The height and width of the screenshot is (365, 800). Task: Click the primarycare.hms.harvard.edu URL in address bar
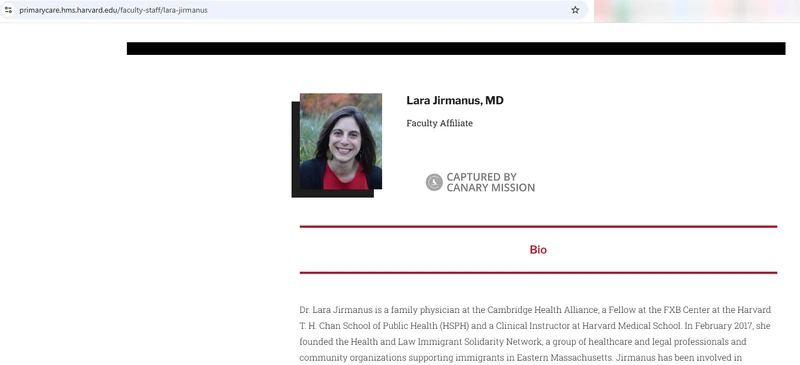coord(113,10)
